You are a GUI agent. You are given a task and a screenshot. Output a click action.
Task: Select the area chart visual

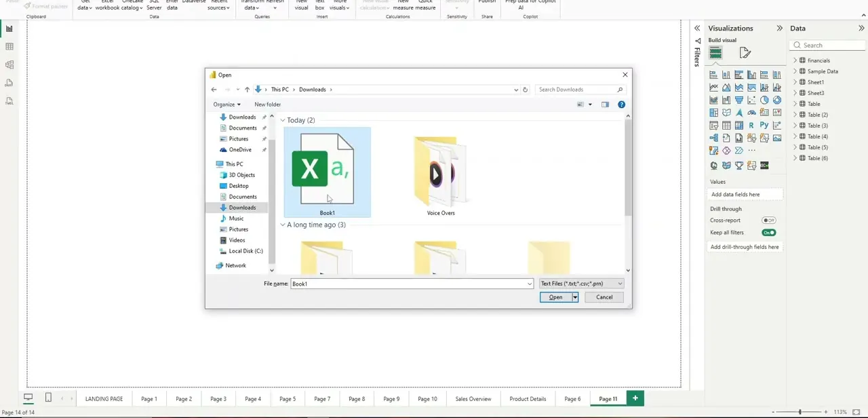[726, 88]
